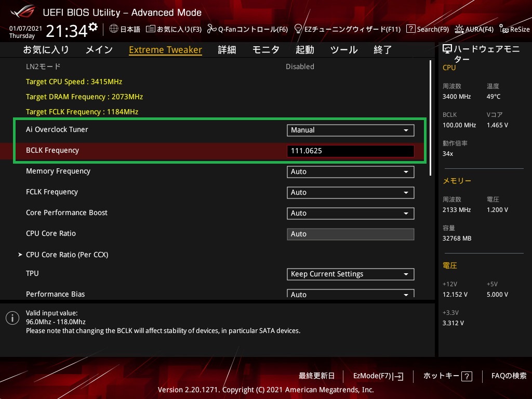The image size is (532, 399).
Task: Click the globe language icon
Action: (x=114, y=29)
